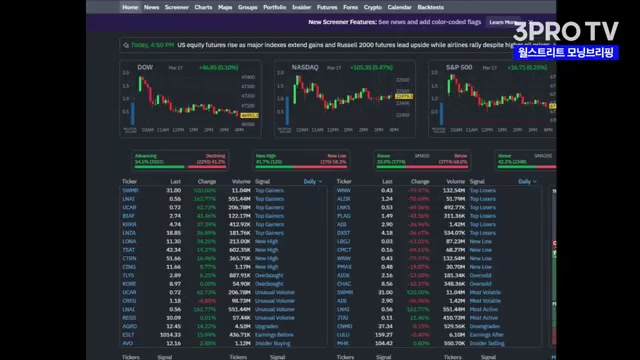Click the Upgrades signal link
The image size is (640, 360).
pyautogui.click(x=267, y=327)
